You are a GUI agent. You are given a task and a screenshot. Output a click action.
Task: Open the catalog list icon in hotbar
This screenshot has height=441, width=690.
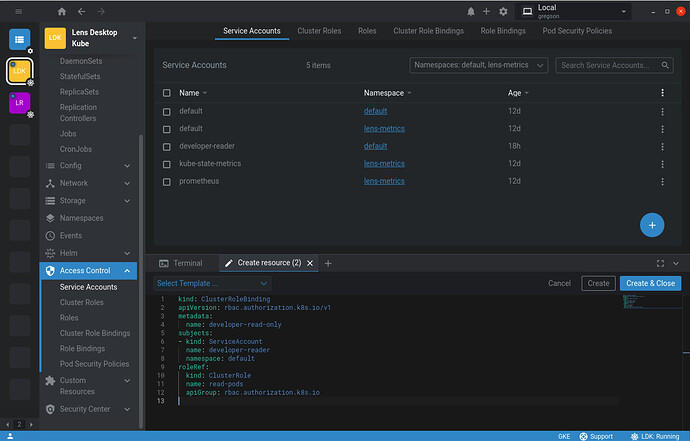coord(20,39)
